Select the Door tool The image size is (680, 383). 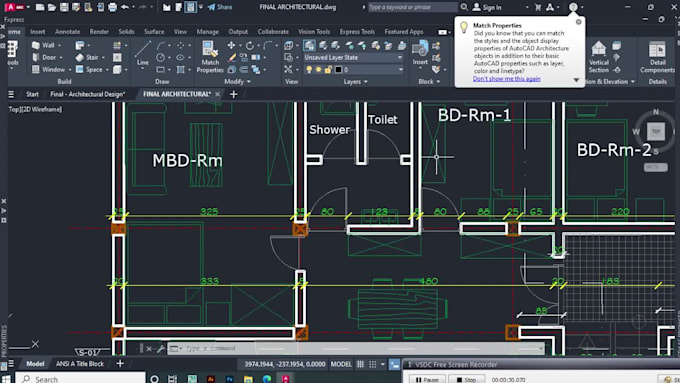tap(44, 57)
